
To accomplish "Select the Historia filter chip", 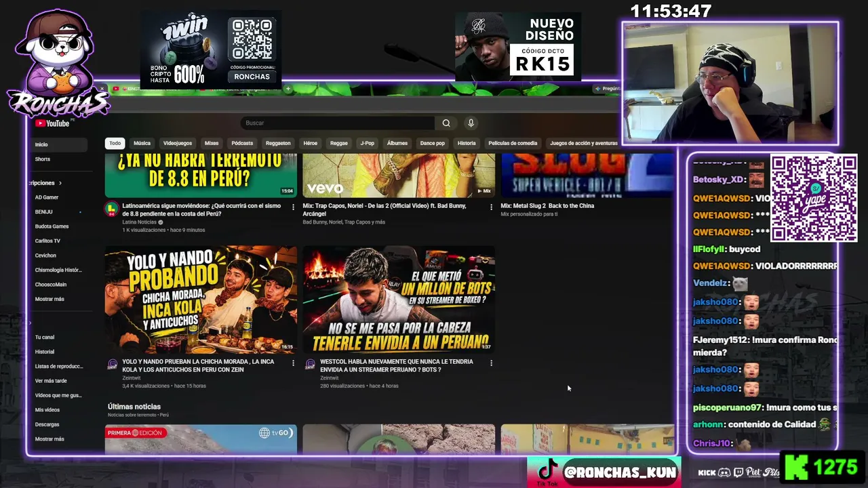I will point(467,143).
